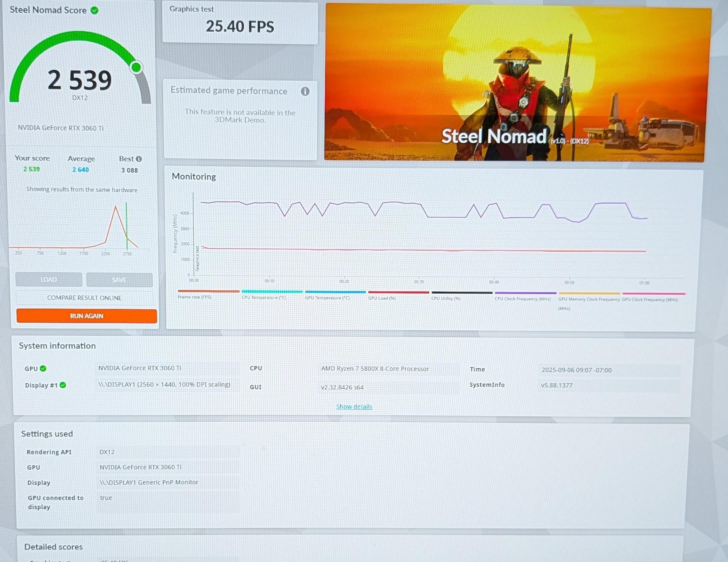Screen dimensions: 728x562
Task: Click the orange RUN AGAIN button
Action: [87, 316]
